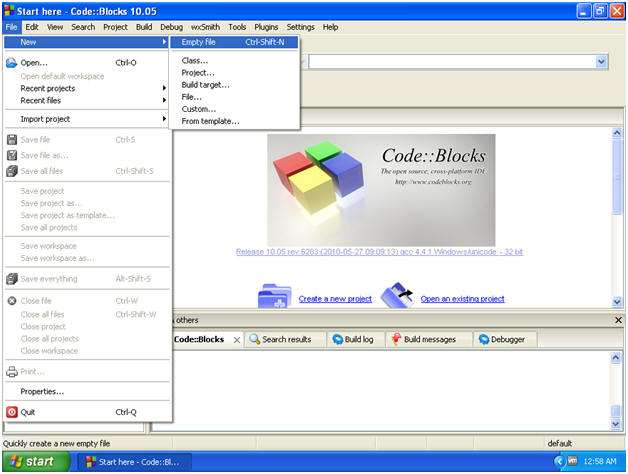Switch to the Build log tab
This screenshot has width=628, height=474.
pos(356,339)
